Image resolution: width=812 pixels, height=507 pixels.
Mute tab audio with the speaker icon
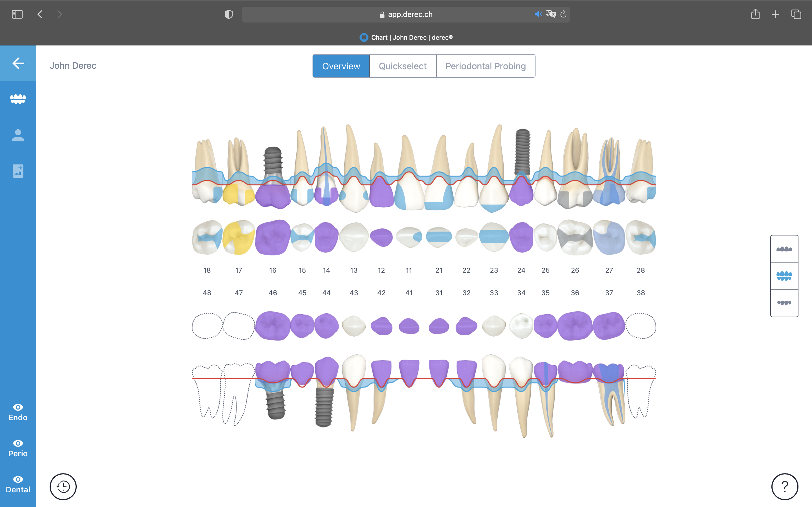[538, 14]
